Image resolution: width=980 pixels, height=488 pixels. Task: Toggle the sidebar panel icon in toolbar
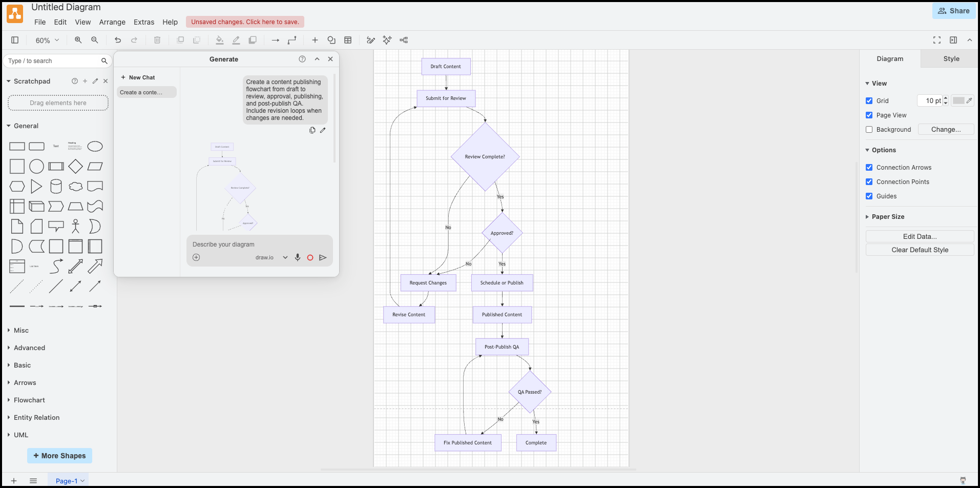tap(15, 40)
